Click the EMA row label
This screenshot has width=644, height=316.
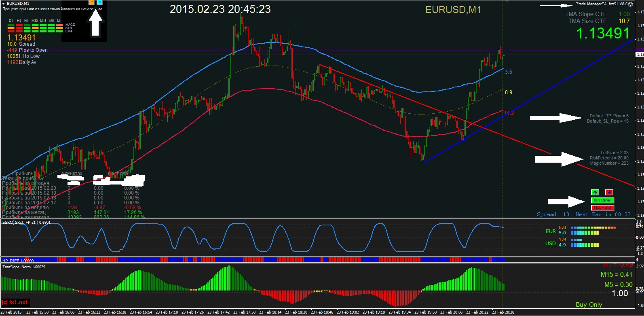pos(69,31)
